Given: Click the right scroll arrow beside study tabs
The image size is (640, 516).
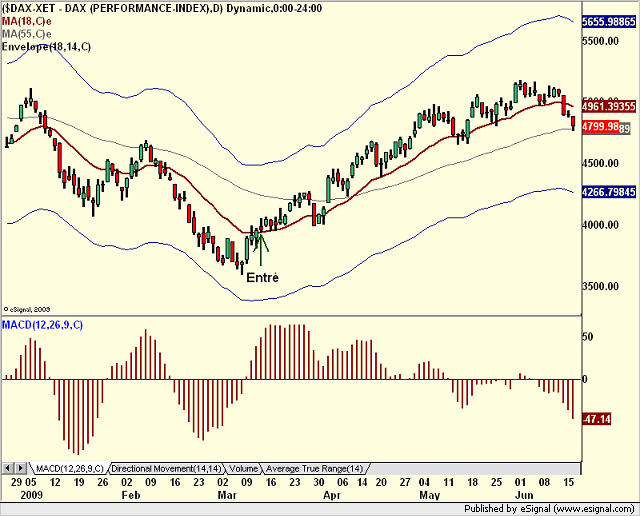Looking at the screenshot, I should tap(20, 468).
